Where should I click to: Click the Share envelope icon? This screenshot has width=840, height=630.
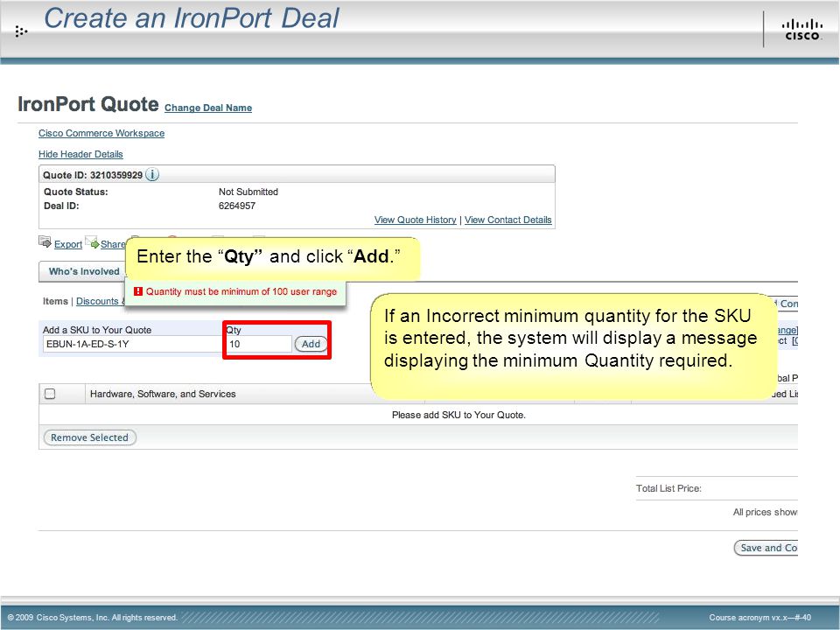tap(92, 242)
